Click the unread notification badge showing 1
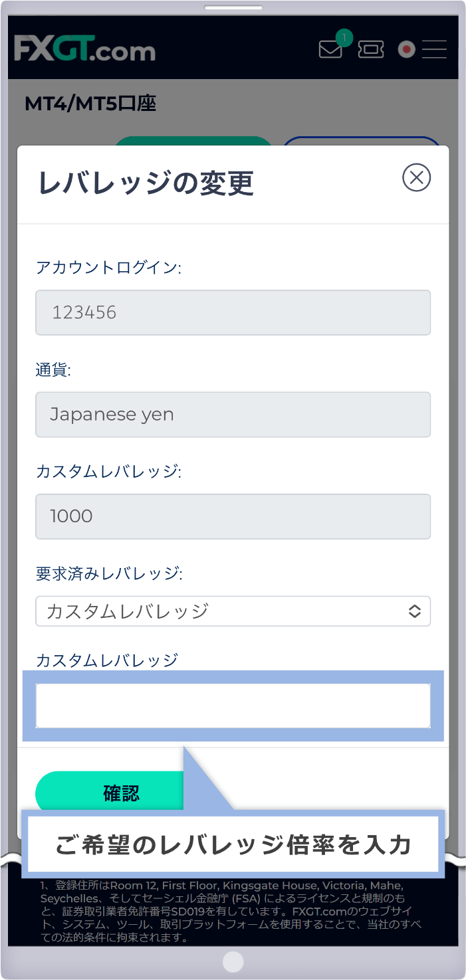 (344, 39)
